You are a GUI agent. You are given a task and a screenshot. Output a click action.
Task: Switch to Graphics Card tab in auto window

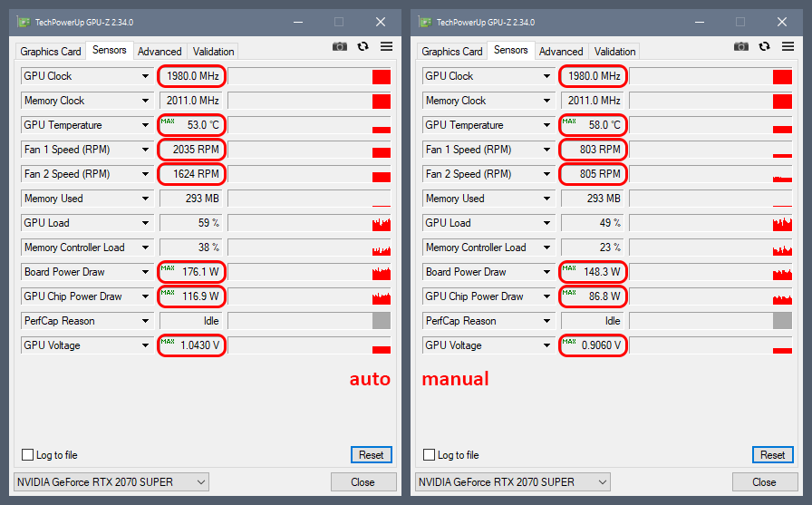[x=50, y=52]
